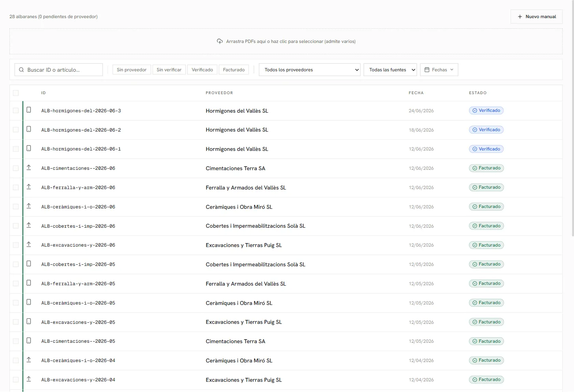The height and width of the screenshot is (392, 574).
Task: Open the Todos los proveedores dropdown
Action: tap(309, 70)
